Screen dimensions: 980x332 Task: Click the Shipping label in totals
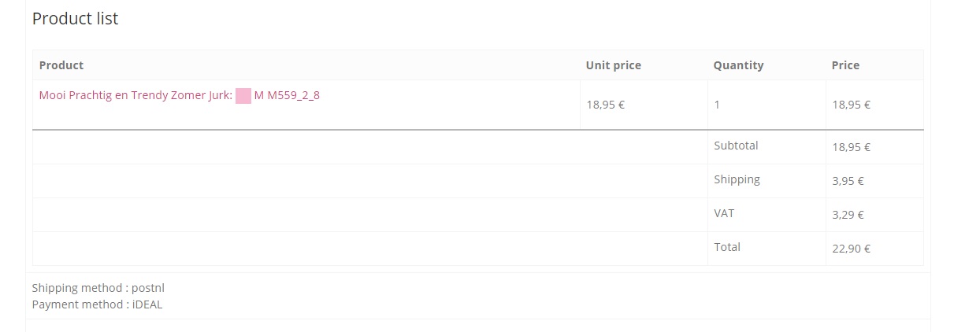pyautogui.click(x=737, y=179)
